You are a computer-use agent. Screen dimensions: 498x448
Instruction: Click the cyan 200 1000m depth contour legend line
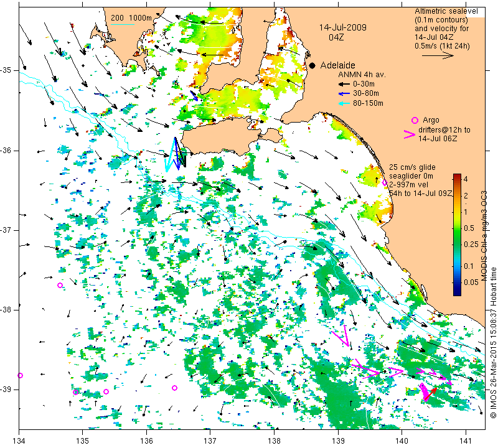click(122, 24)
